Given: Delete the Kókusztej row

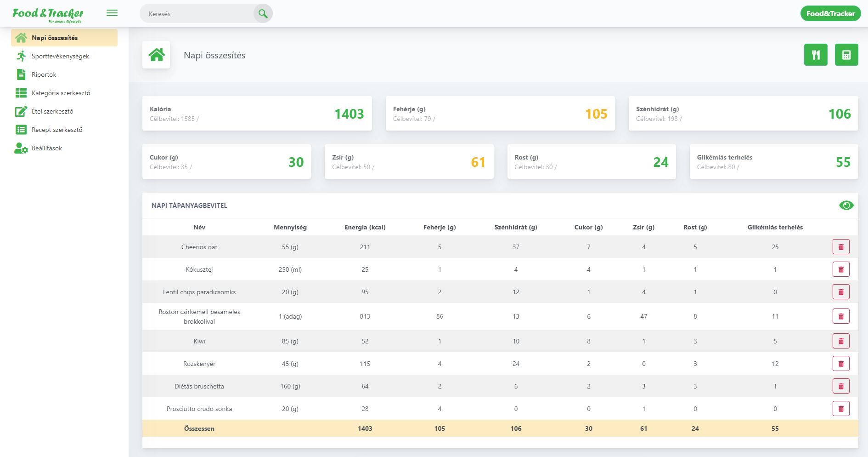Looking at the screenshot, I should coord(841,269).
